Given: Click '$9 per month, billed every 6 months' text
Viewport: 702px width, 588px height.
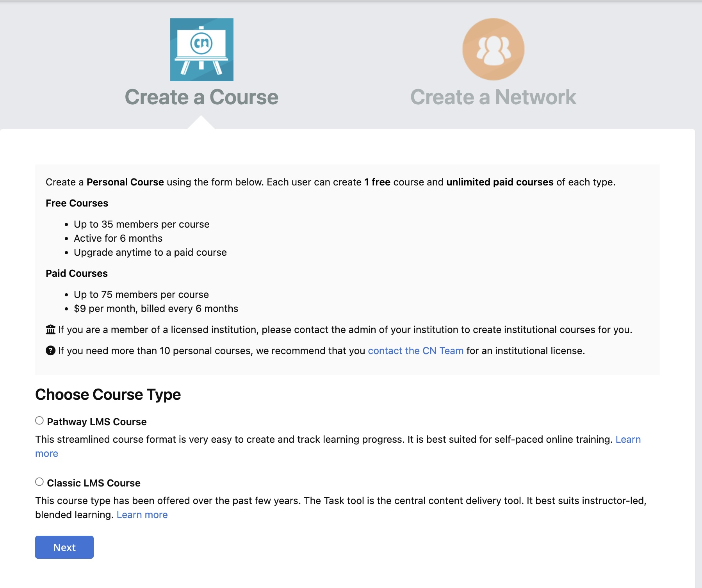Looking at the screenshot, I should coord(156,308).
